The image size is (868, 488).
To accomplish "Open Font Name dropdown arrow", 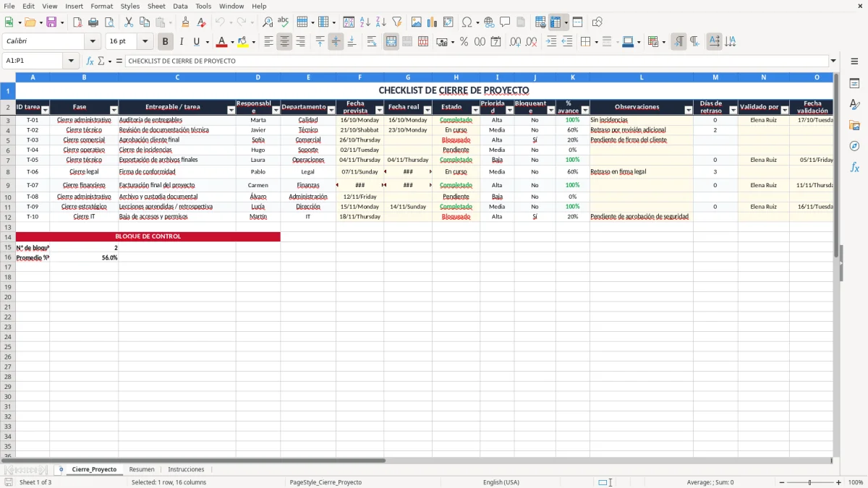I will tap(93, 42).
